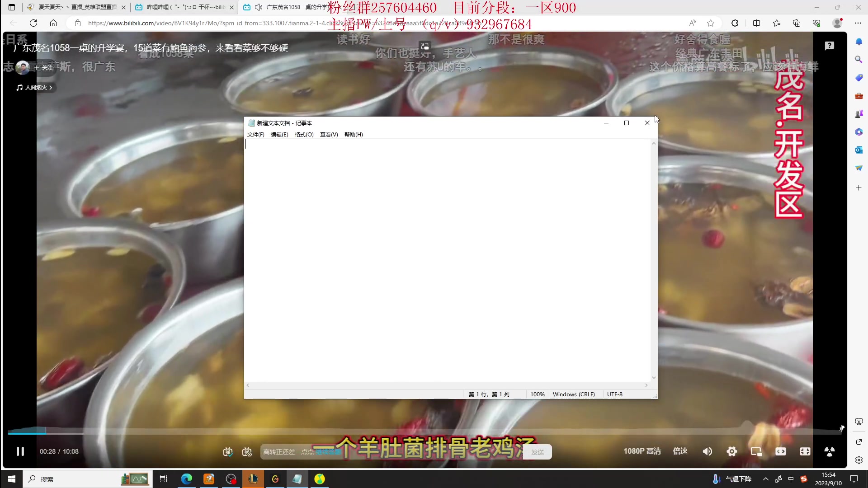Pause the Bilibili video playback
Screen dimensions: 868x488
point(20,451)
